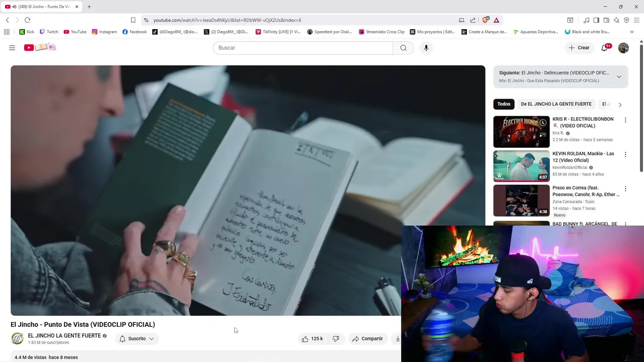Open the Speedtest por Ookla bookmark
Viewport: 644px width, 362px height.
[330, 32]
